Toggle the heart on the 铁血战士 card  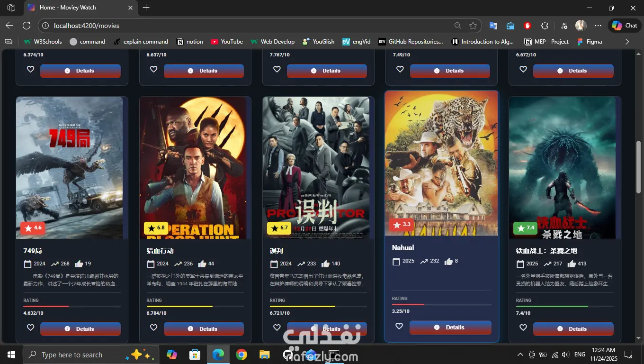click(523, 328)
